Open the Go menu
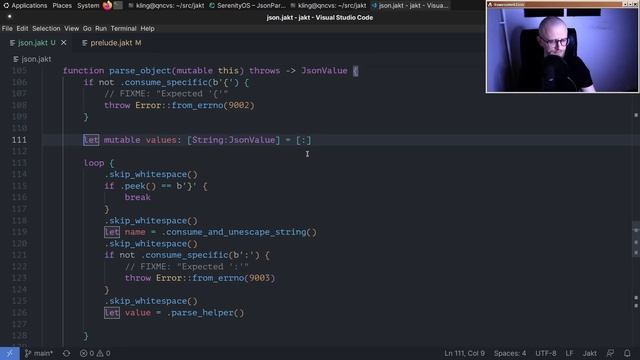The image size is (640, 360). (87, 29)
